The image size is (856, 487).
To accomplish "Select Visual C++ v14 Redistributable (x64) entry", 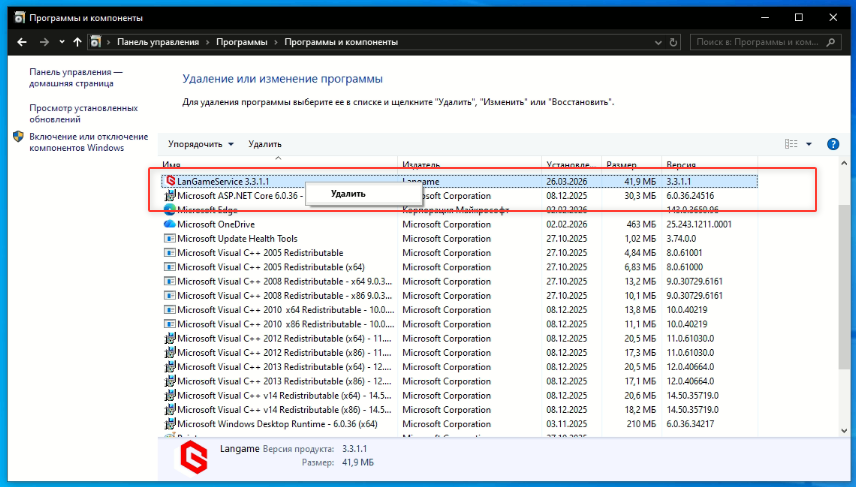I will tap(284, 395).
